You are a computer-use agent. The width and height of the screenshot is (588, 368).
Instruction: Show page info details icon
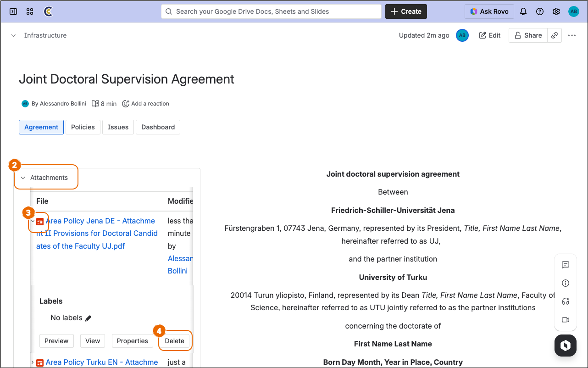[565, 283]
